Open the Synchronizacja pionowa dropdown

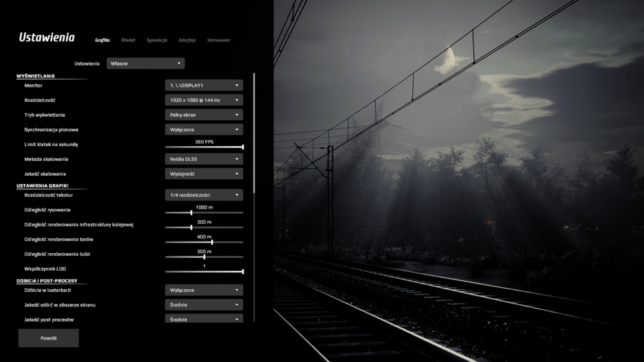point(204,129)
